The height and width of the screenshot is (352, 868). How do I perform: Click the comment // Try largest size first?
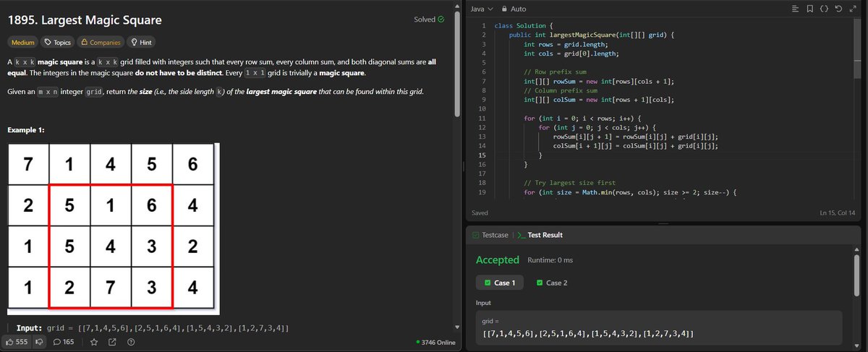(571, 184)
